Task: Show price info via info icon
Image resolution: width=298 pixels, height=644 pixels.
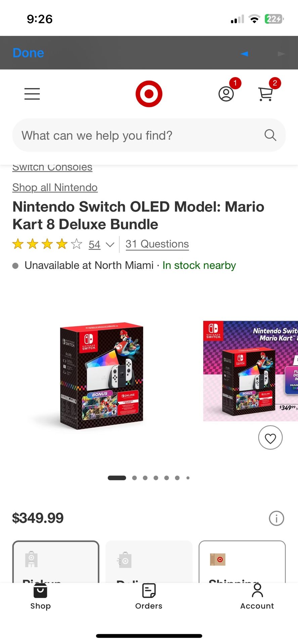Action: [x=276, y=519]
